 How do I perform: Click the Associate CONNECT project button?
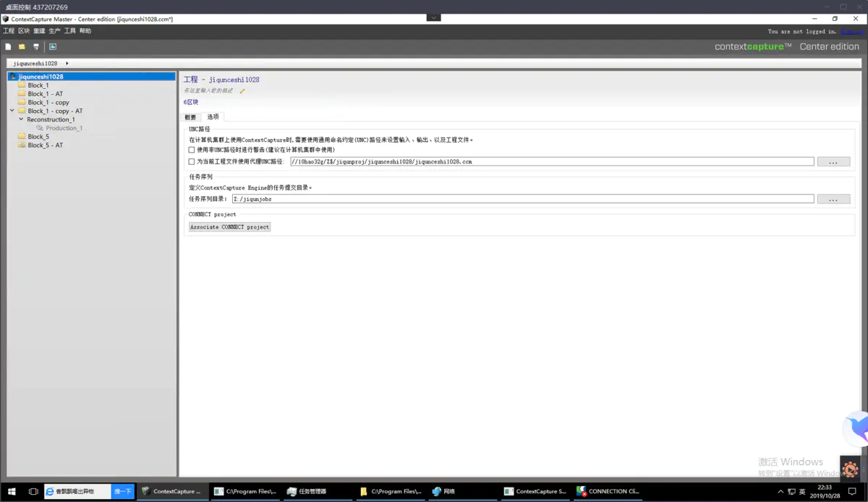tap(229, 226)
